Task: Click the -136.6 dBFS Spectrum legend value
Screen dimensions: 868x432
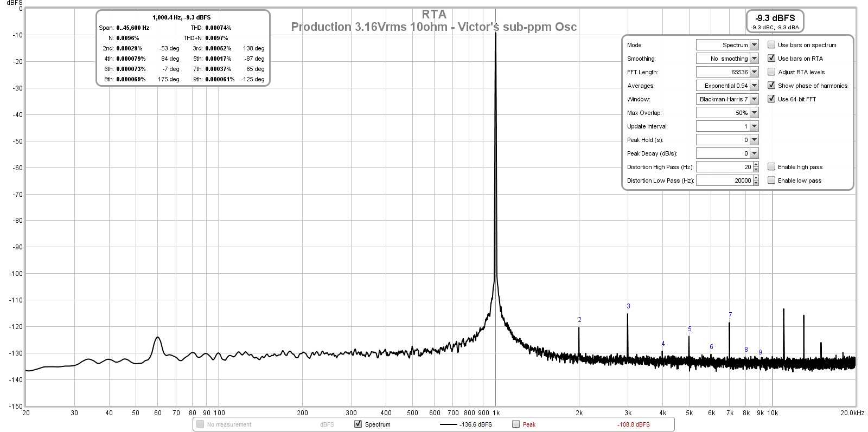Action: click(476, 424)
